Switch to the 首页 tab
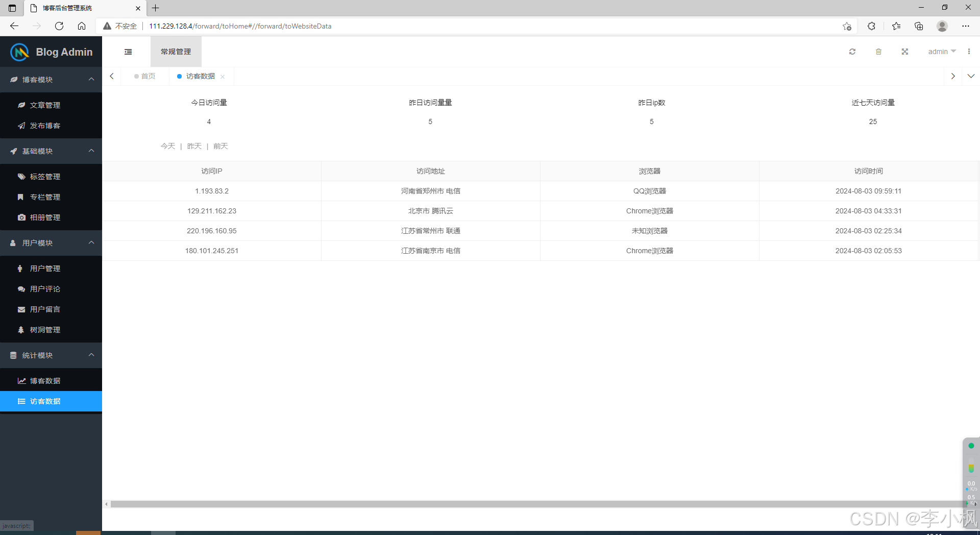This screenshot has width=980, height=535. 145,76
